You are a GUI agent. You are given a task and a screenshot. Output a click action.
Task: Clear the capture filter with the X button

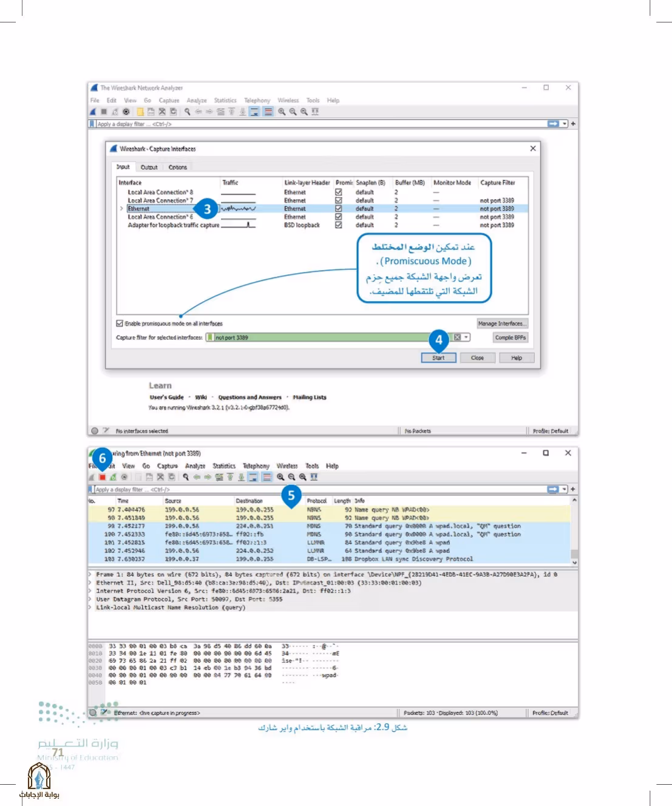tap(457, 337)
